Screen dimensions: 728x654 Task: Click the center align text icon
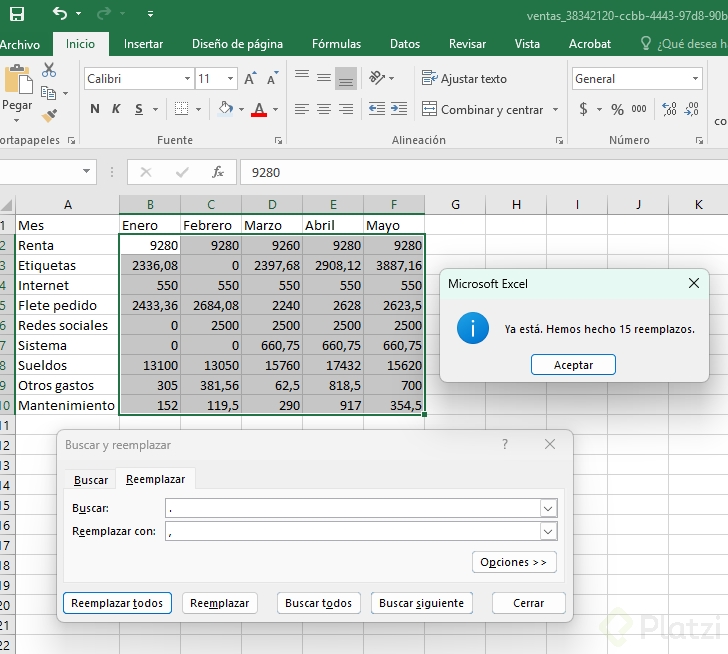[323, 109]
